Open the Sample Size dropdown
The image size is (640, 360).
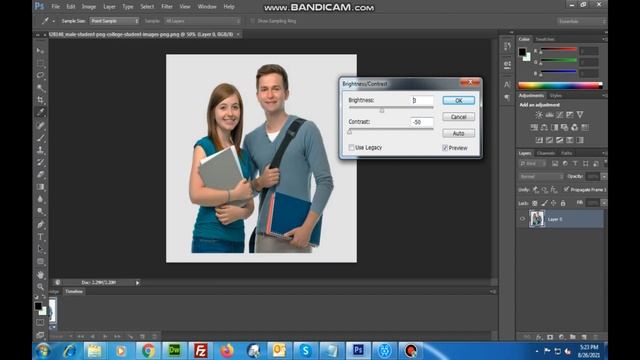tap(114, 21)
